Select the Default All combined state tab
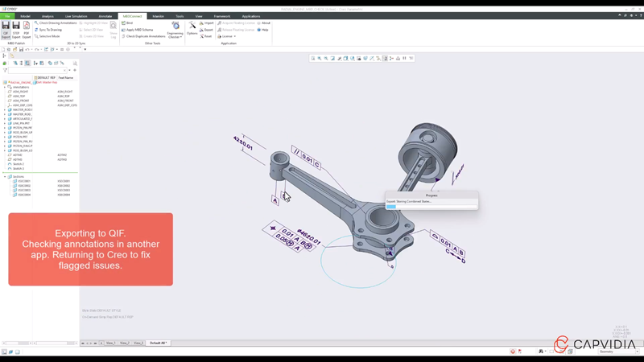 pyautogui.click(x=158, y=343)
